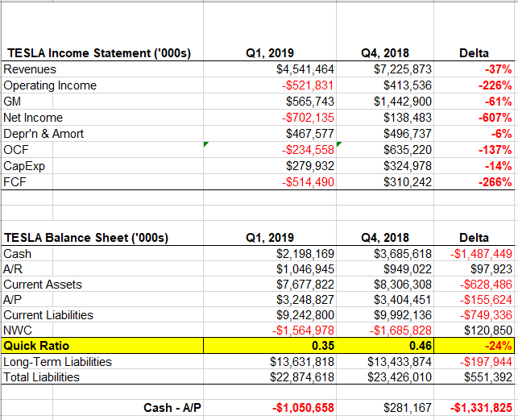
Task: Select the FCF row label
Action: (15, 182)
